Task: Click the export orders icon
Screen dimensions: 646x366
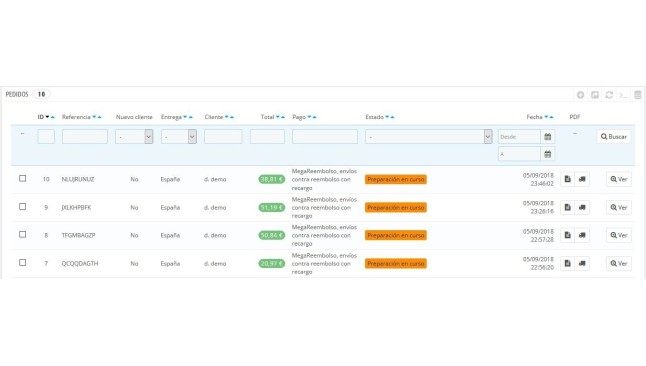Action: [x=595, y=95]
